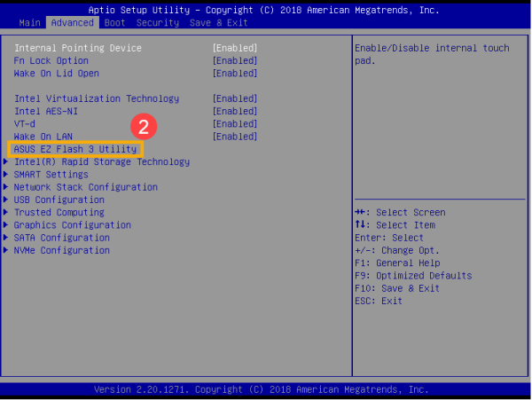Launch ASUS EZ Flash 3 Utility
This screenshot has height=400, width=532.
(x=75, y=149)
